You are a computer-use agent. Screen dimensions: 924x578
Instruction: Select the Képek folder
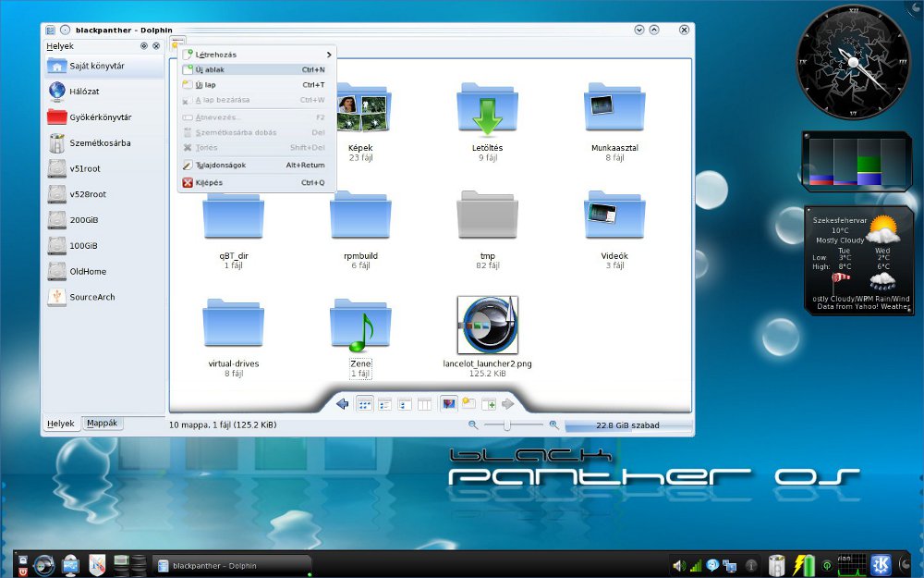click(x=360, y=122)
